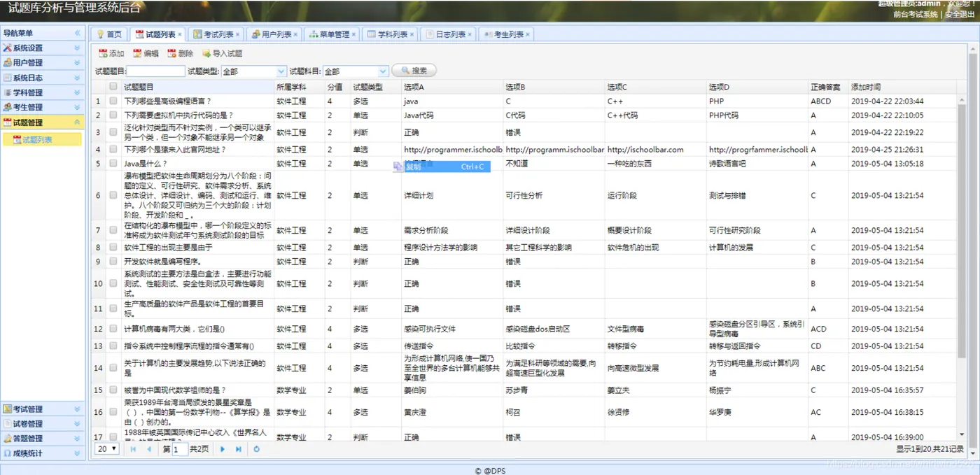Click the 安全退出 logout link
980x475 pixels.
960,14
